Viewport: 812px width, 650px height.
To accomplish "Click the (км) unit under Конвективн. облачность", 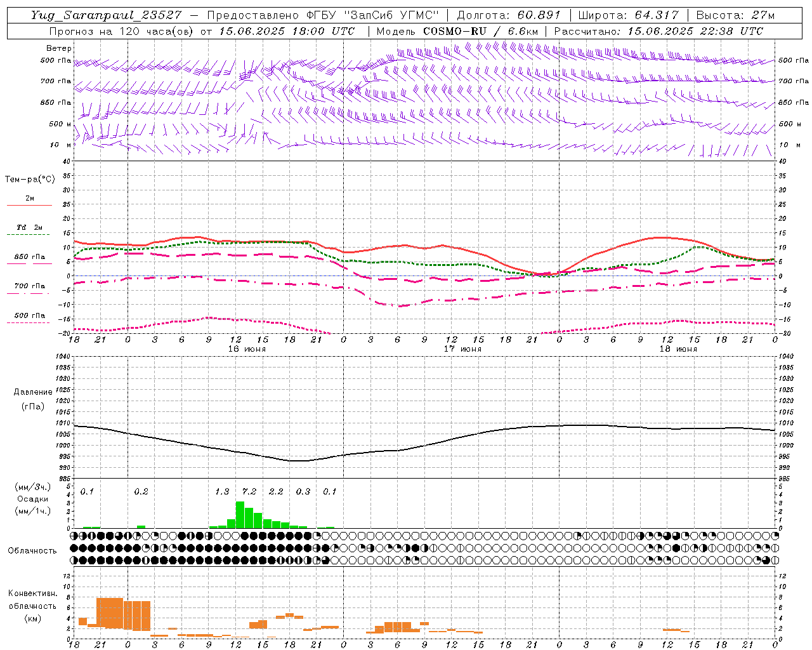I will click(32, 618).
